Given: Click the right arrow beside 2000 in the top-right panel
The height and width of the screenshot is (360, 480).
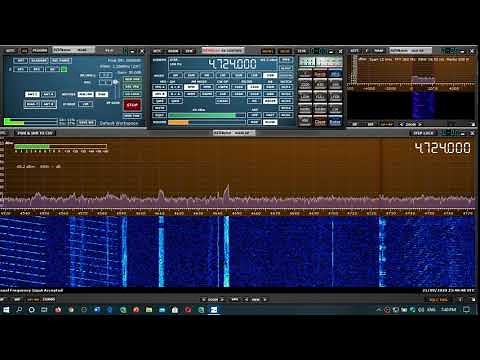Looking at the screenshot, I should click(x=420, y=124).
